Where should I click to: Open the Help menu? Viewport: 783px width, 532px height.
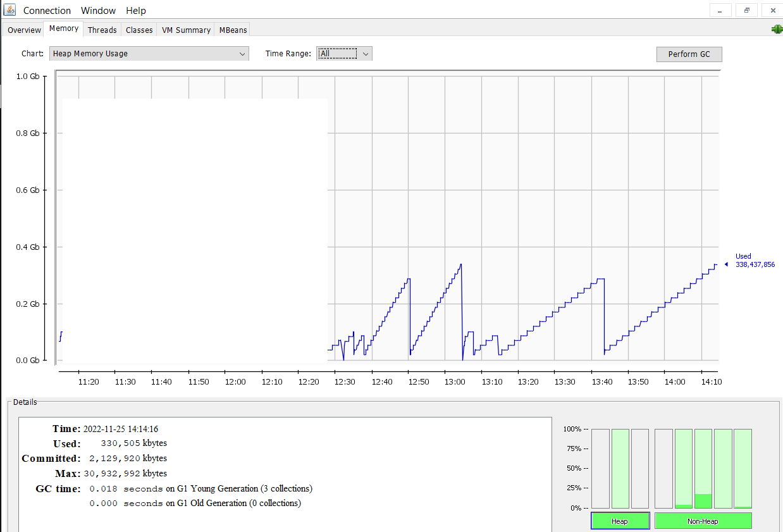(x=135, y=10)
